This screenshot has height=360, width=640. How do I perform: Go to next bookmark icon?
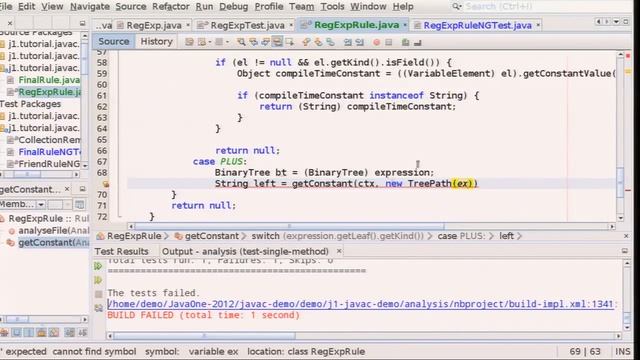pos(318,42)
